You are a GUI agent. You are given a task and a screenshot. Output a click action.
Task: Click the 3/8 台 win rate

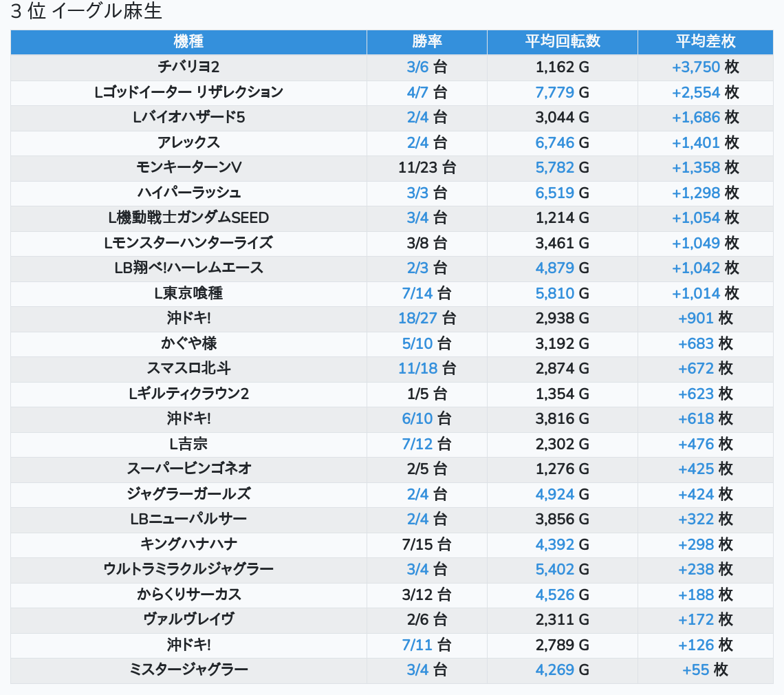427,243
